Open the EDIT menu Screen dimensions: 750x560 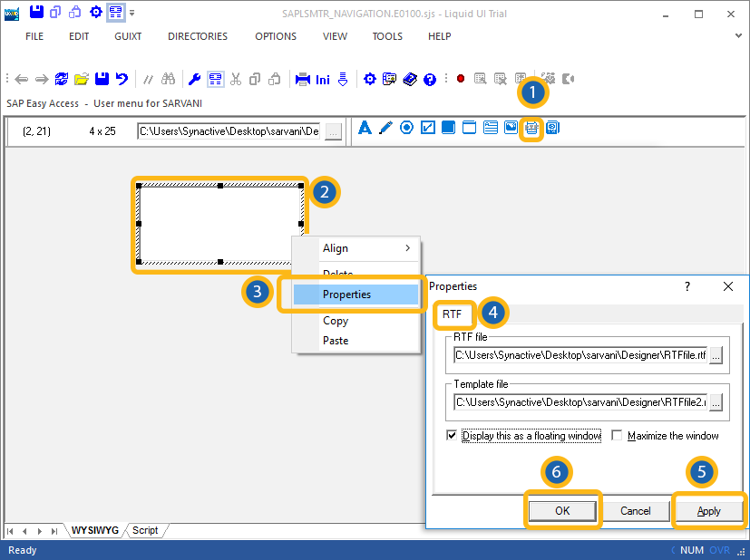click(79, 36)
